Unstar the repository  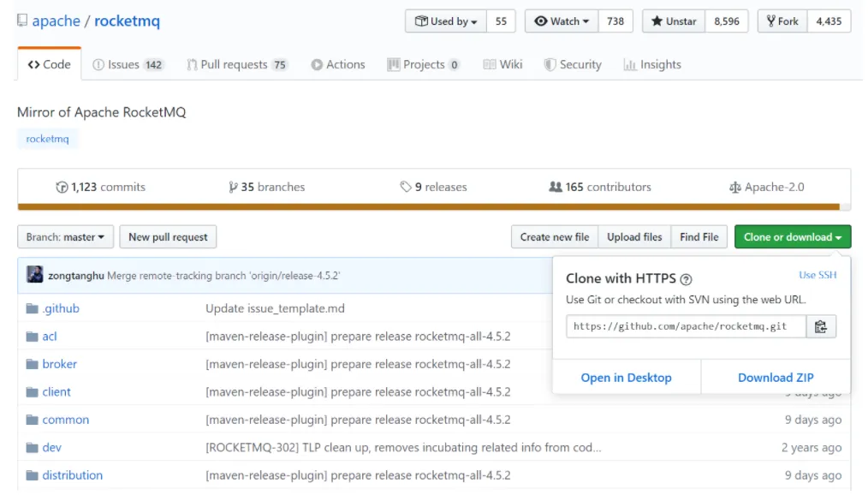click(673, 21)
